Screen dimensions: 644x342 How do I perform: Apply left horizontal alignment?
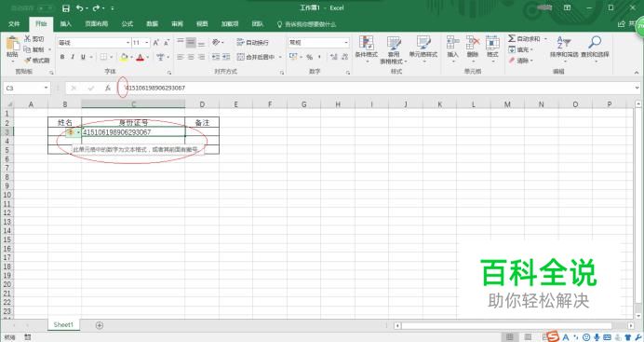pyautogui.click(x=181, y=57)
